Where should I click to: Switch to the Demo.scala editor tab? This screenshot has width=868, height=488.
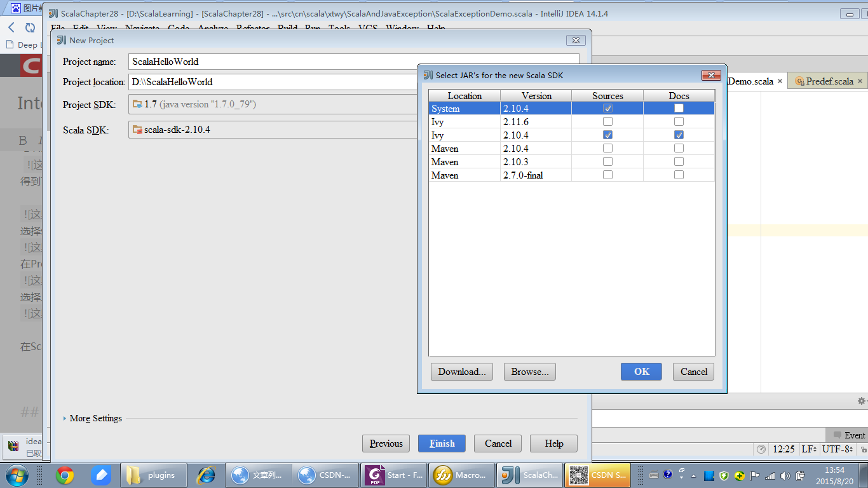[755, 81]
